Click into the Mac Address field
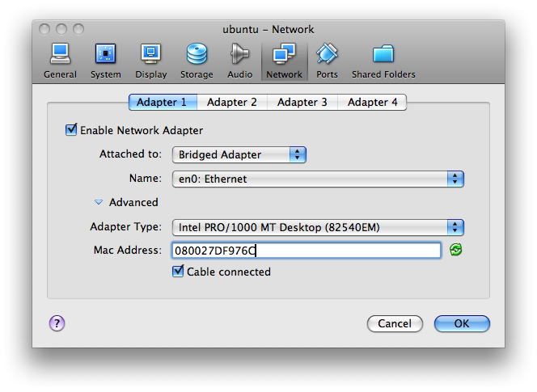 307,251
